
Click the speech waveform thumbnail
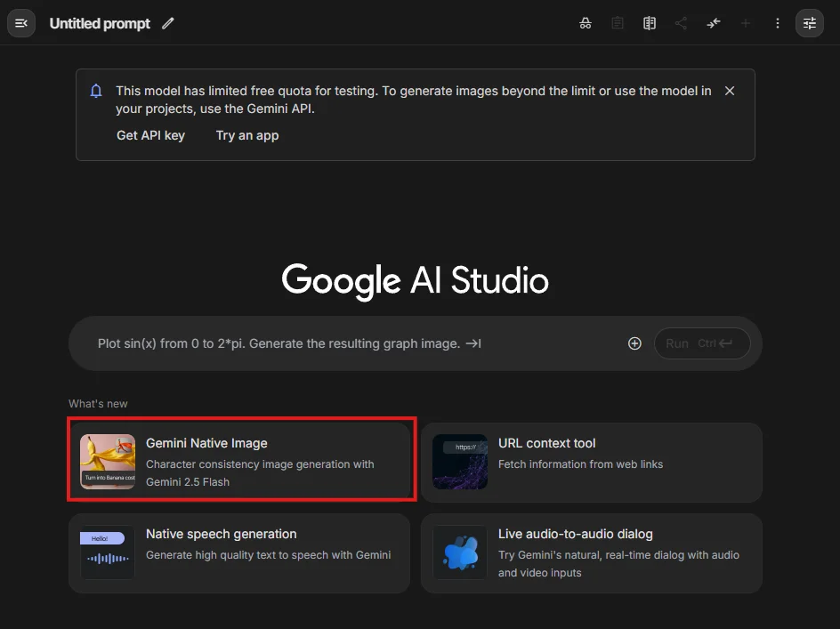point(108,552)
